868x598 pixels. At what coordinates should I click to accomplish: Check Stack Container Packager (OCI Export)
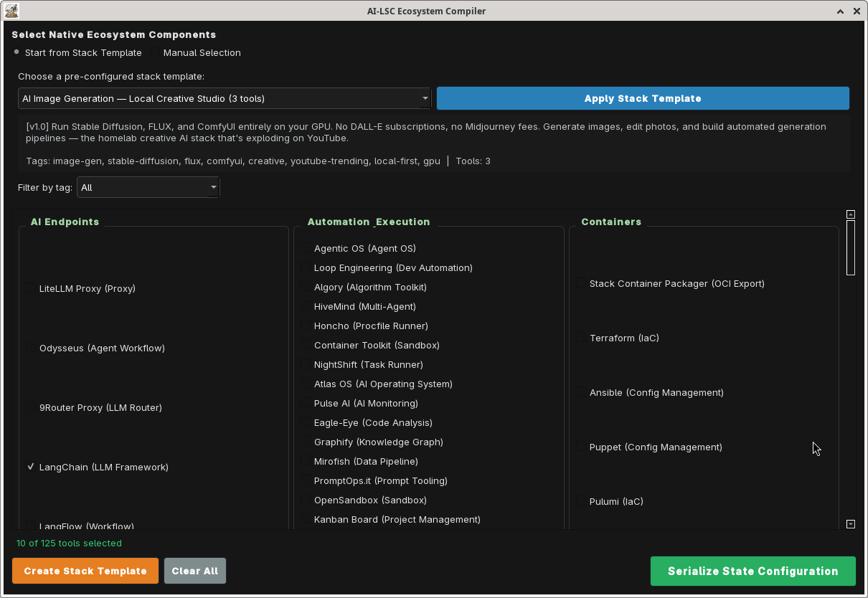671,284
